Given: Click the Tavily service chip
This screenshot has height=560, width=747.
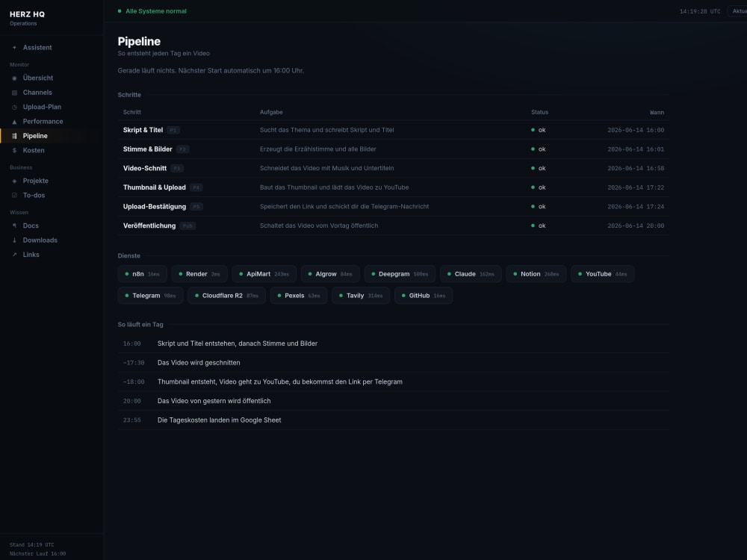Looking at the screenshot, I should [361, 296].
